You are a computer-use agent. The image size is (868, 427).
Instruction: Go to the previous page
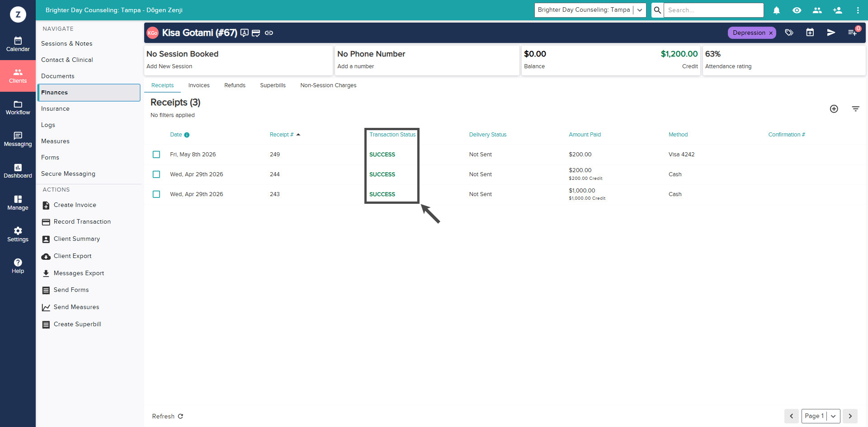tap(791, 416)
